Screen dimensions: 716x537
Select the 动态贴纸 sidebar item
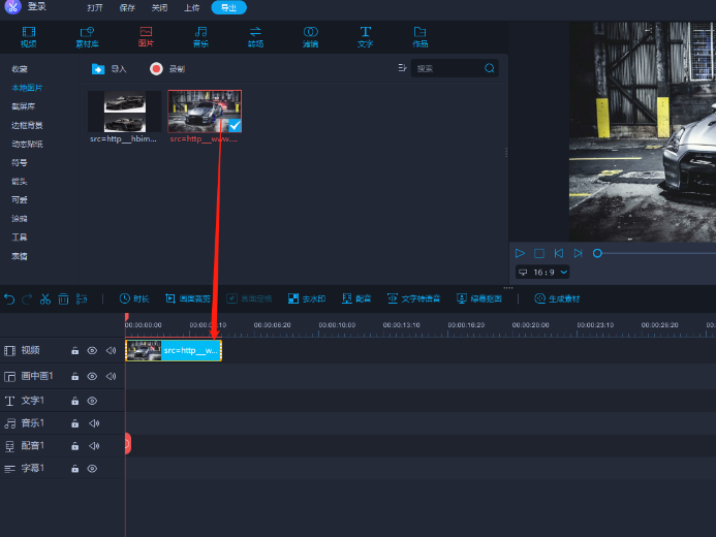[27, 144]
